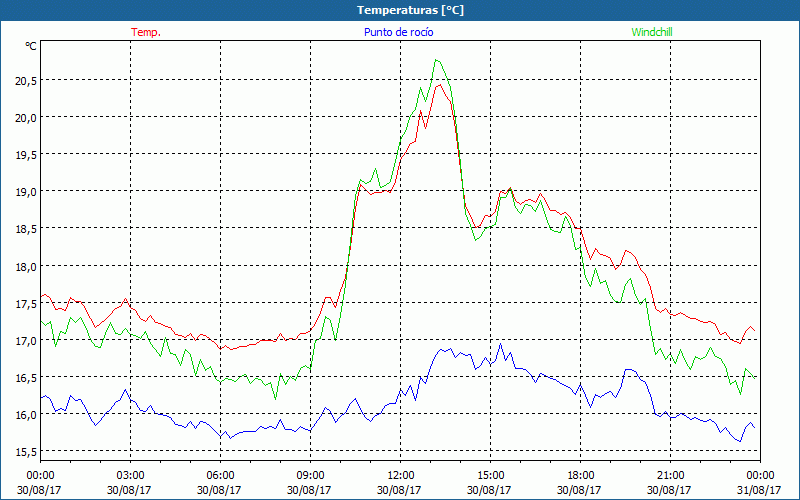Click the 12:00 time axis label
This screenshot has width=800, height=500.
tap(401, 475)
